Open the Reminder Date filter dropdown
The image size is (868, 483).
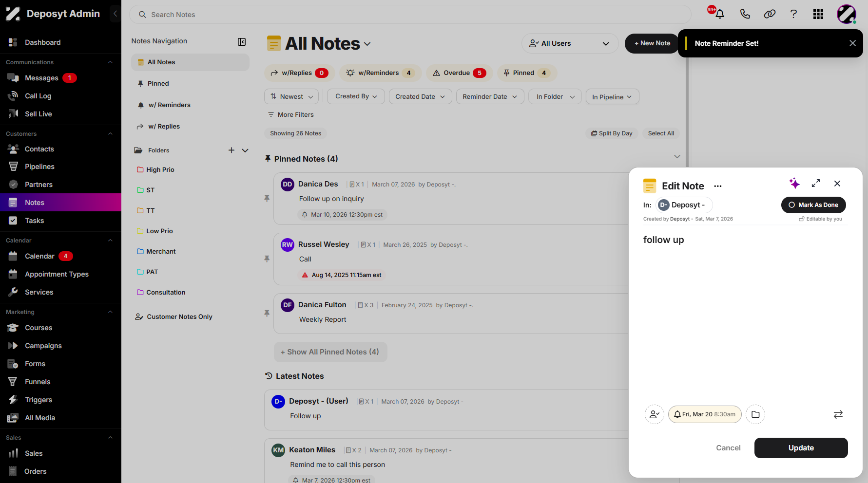(x=490, y=96)
